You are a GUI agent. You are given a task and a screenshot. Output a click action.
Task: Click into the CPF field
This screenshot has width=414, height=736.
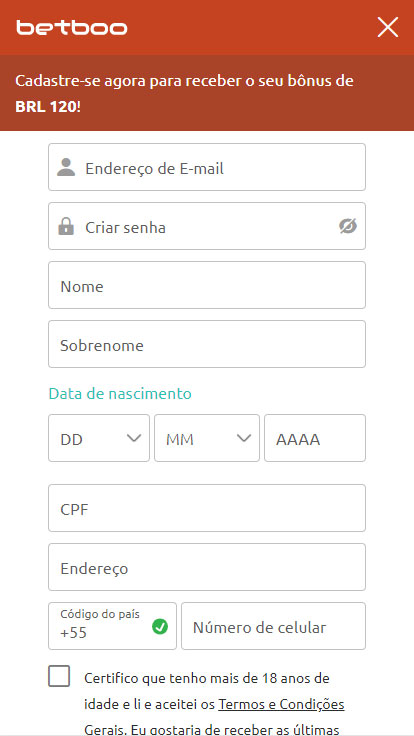click(x=207, y=508)
